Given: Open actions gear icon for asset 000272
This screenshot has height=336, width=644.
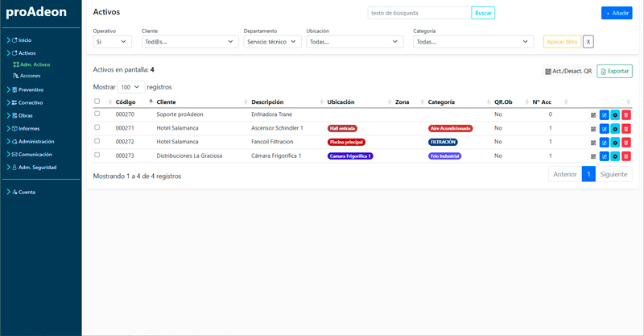Looking at the screenshot, I should pos(615,143).
